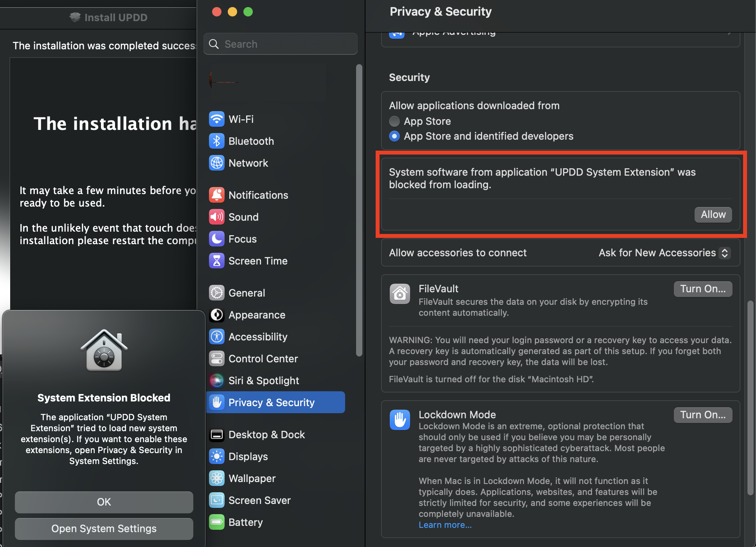Click the Desktop & Dock icon
756x547 pixels.
216,434
